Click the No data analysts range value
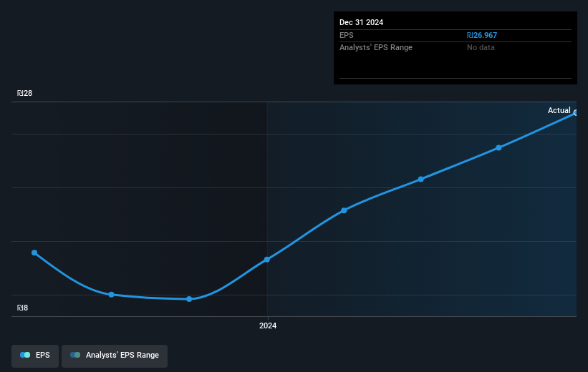The width and height of the screenshot is (588, 372). point(481,48)
